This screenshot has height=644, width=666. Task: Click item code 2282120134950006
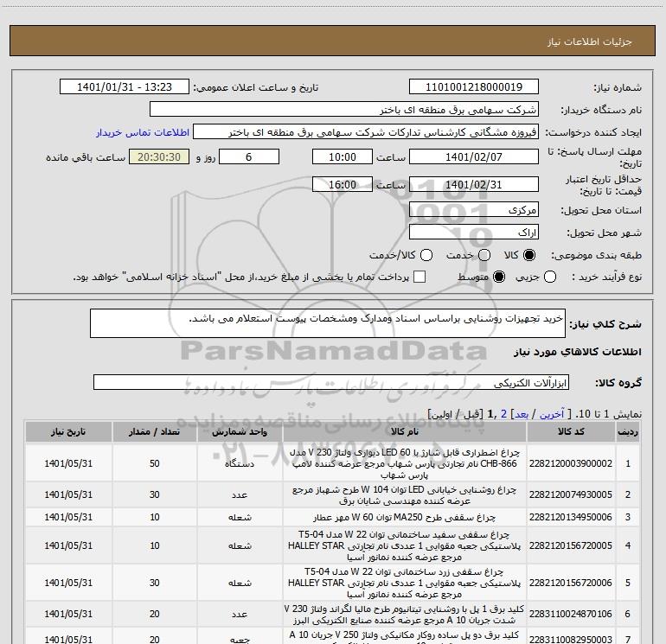[571, 517]
